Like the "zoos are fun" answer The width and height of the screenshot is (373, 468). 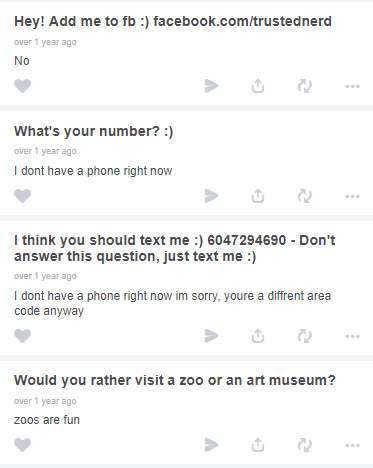coord(22,445)
